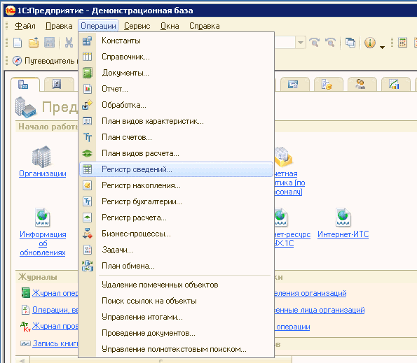Open the Интернет-ИТС link
The height and width of the screenshot is (363, 417).
tap(343, 234)
